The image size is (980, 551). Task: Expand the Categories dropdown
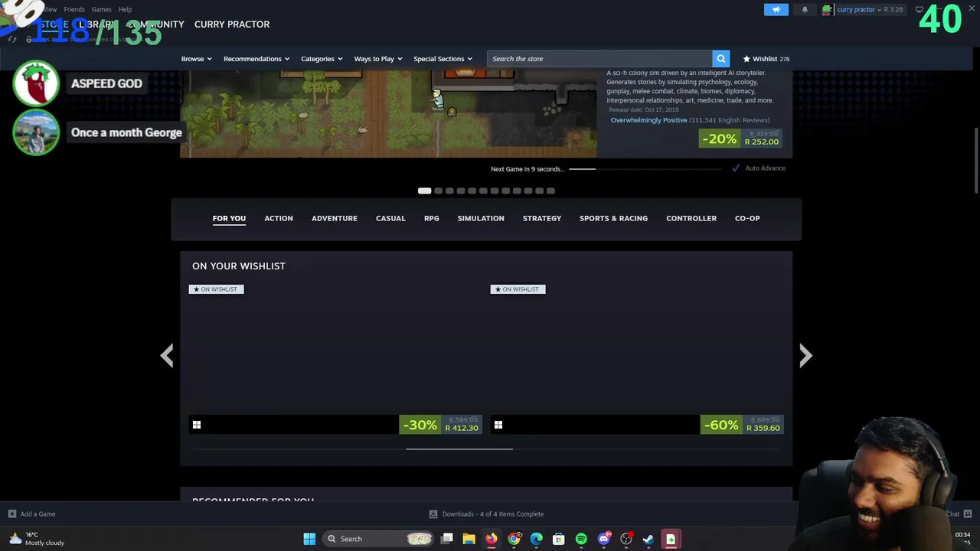[322, 59]
